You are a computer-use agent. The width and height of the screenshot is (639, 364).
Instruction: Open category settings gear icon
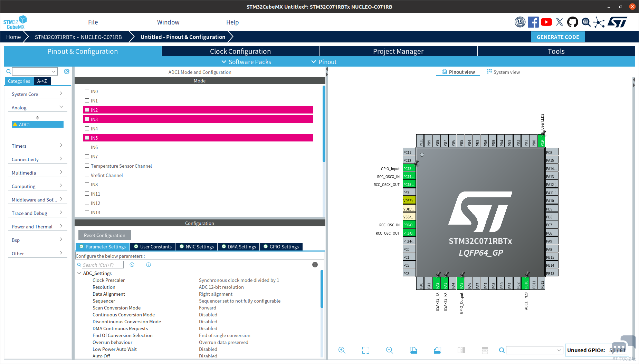coord(67,71)
